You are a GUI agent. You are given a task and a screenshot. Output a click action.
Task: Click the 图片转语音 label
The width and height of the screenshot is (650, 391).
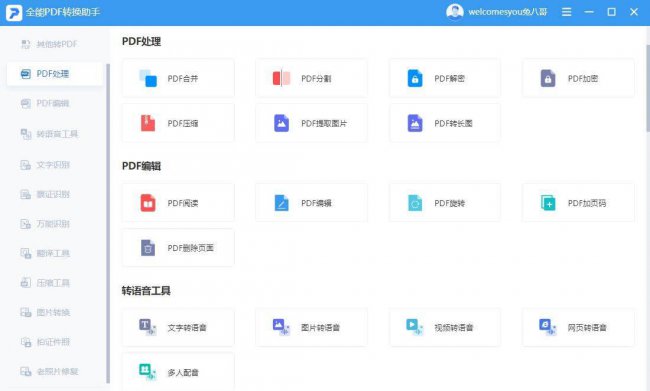click(x=320, y=328)
